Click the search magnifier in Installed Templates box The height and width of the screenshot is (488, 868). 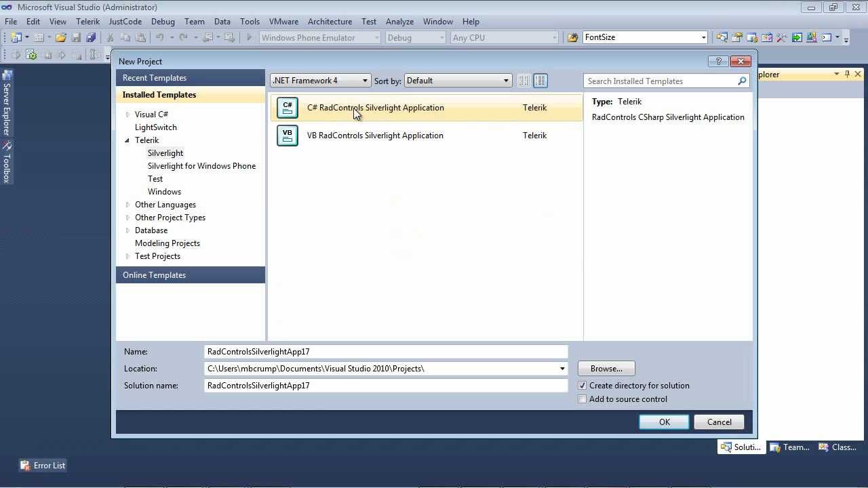742,81
